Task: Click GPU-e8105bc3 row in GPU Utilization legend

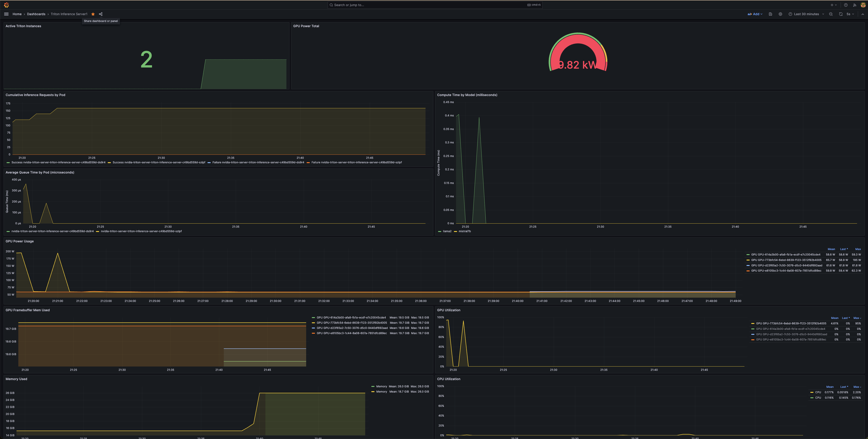Action: pyautogui.click(x=806, y=340)
